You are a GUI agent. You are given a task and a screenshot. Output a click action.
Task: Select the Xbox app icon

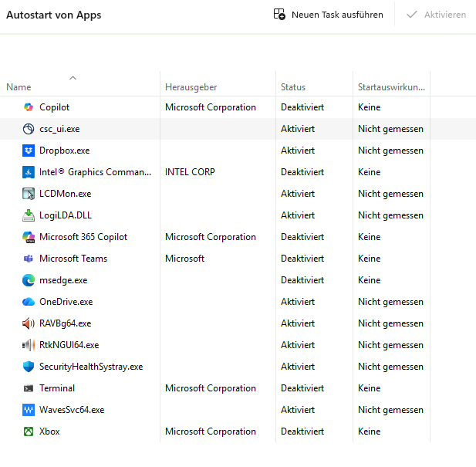pos(29,431)
